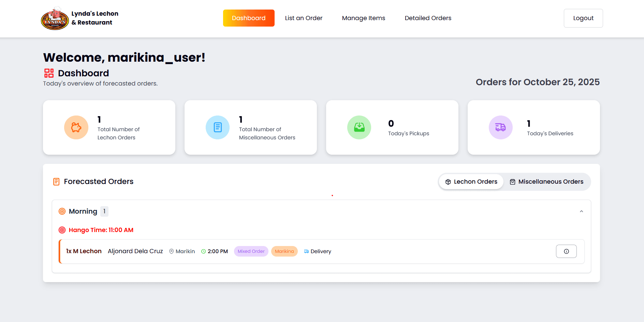Select the Lechon Orders toggle
The image size is (644, 322).
coord(471,182)
